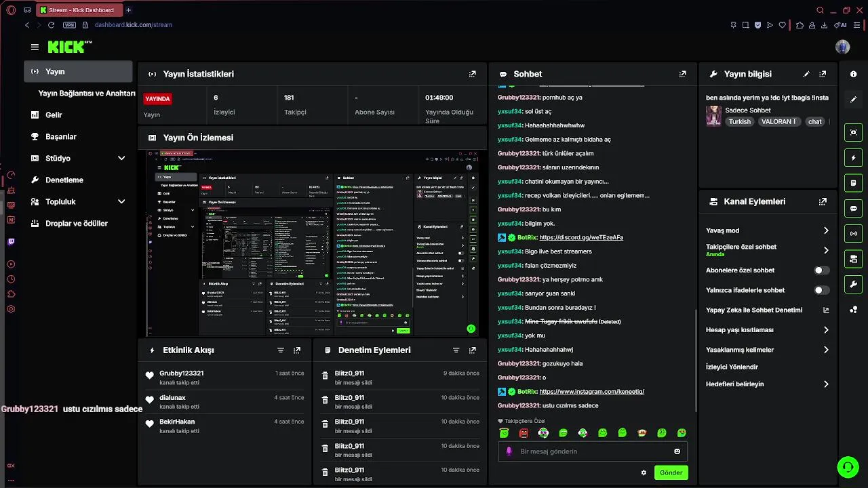Insert the red angry face emote
The image size is (868, 488).
tap(524, 433)
